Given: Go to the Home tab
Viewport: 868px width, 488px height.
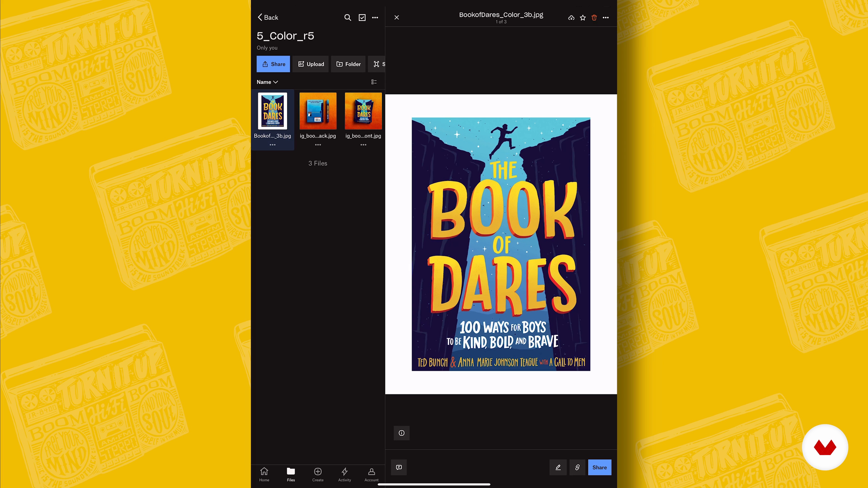Looking at the screenshot, I should (x=264, y=474).
